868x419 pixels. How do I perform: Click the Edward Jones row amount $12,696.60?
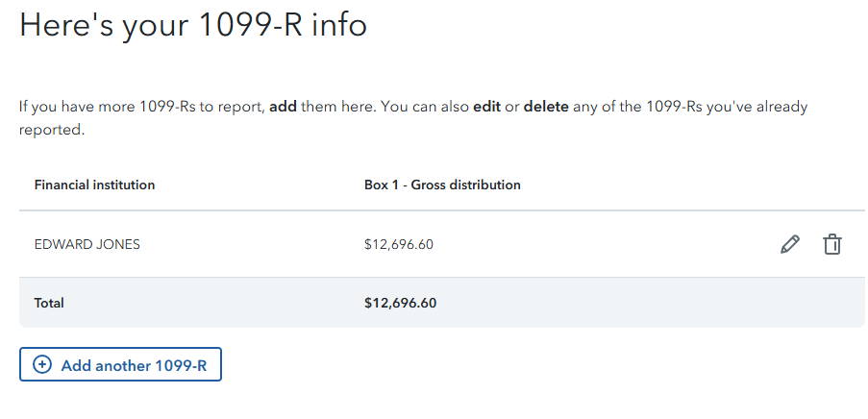pos(399,244)
